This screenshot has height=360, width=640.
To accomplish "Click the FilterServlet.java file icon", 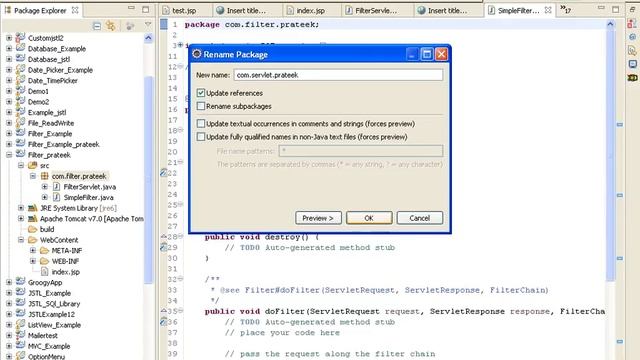I will (57, 187).
